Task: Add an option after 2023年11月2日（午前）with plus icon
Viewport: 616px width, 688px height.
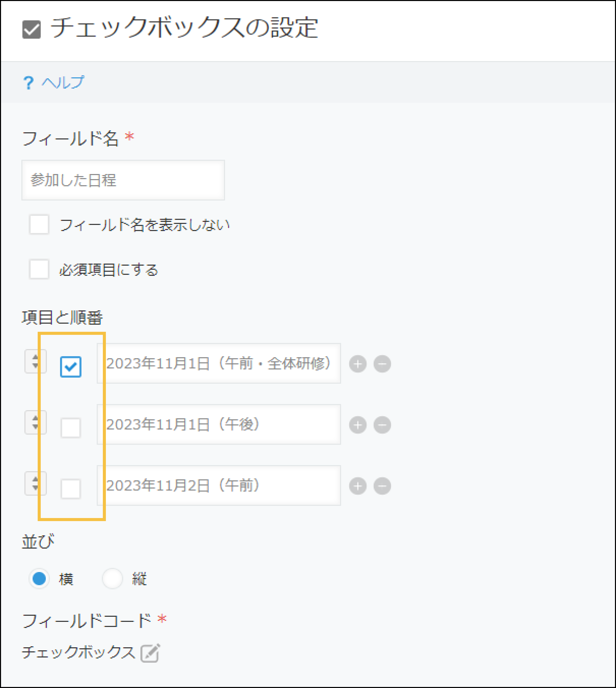Action: 358,486
